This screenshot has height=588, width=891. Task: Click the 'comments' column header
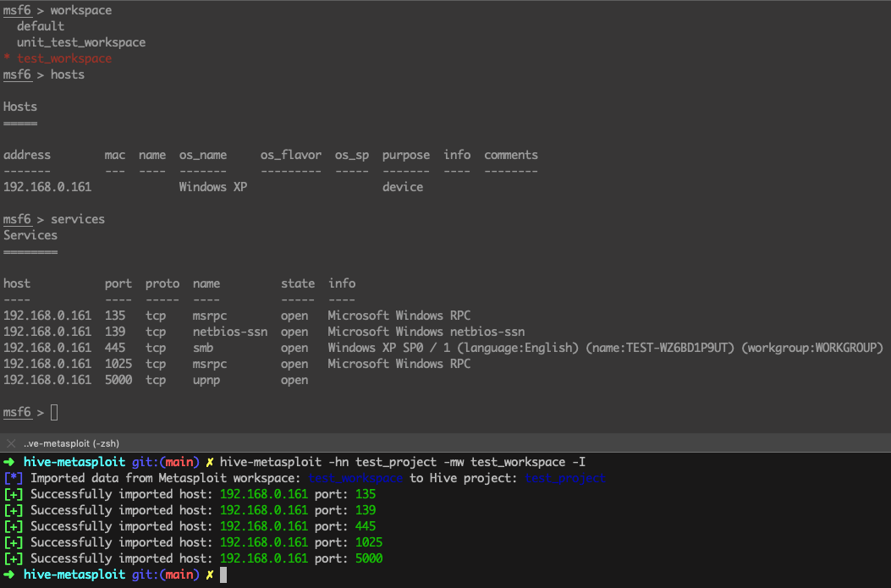click(511, 155)
